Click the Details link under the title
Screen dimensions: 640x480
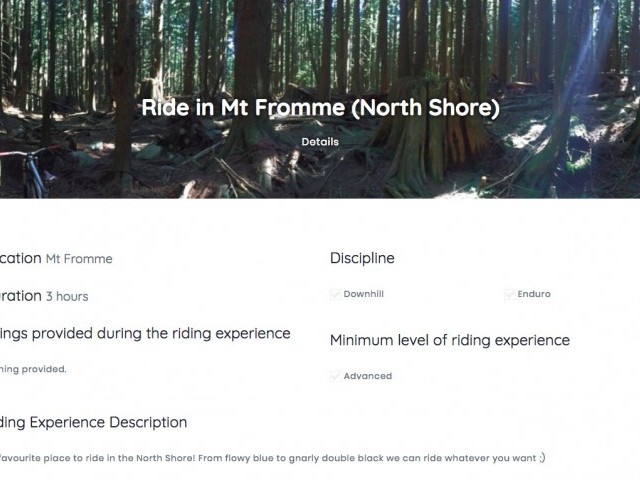tap(320, 142)
